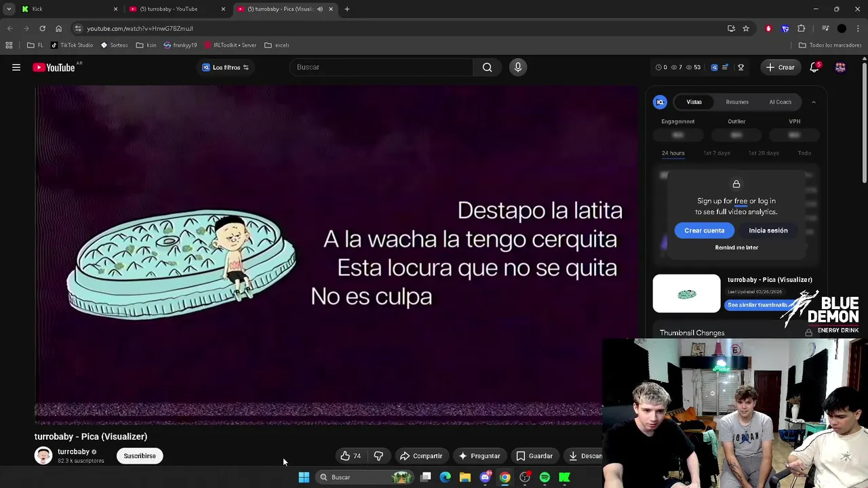The image size is (868, 488).
Task: Open a new browser tab
Action: tap(347, 9)
